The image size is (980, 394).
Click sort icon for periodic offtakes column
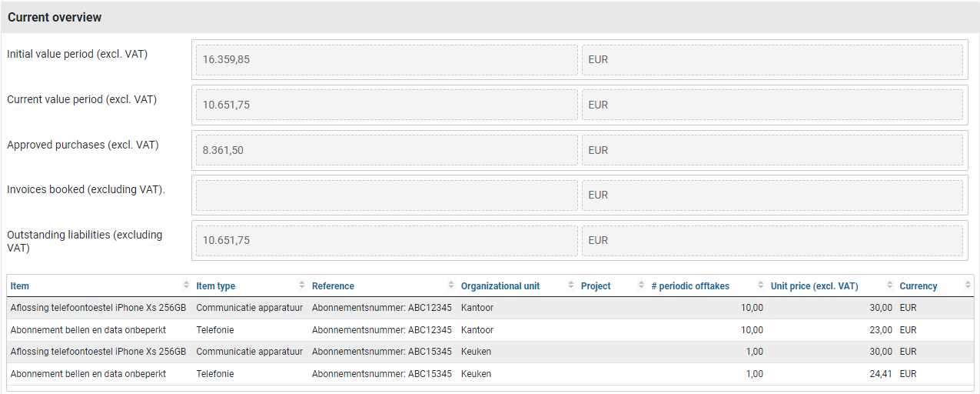click(x=761, y=285)
